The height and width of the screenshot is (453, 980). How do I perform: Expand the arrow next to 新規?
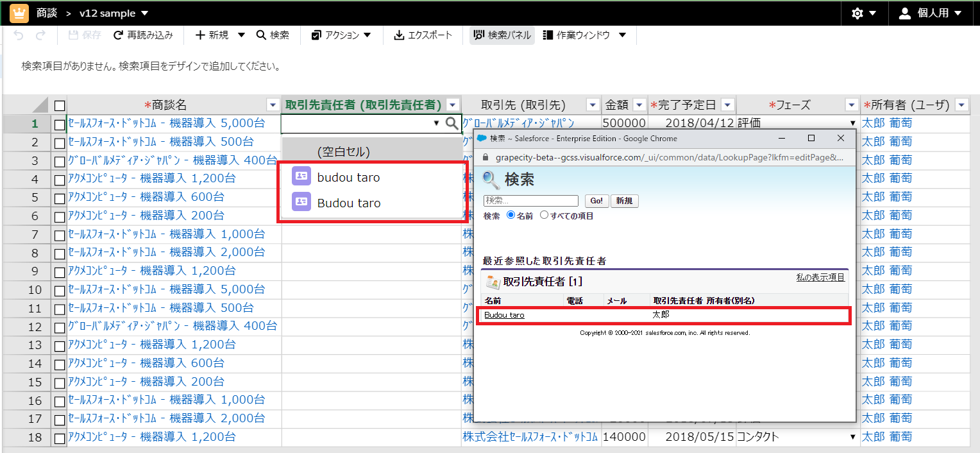tap(241, 35)
